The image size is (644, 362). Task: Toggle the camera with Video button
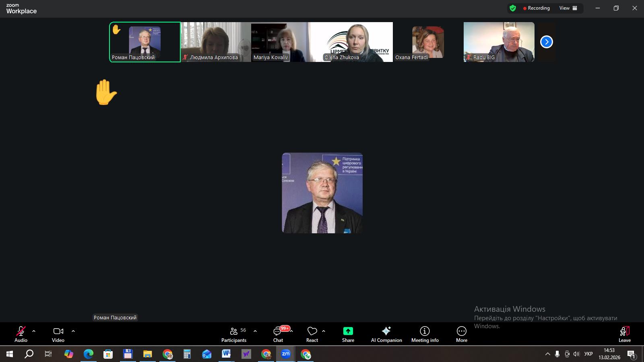58,334
